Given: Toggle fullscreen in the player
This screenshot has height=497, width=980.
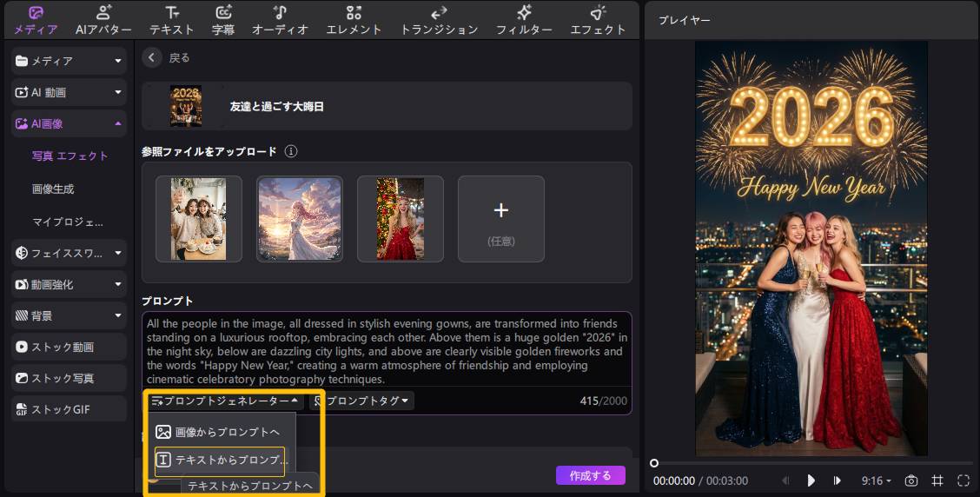Looking at the screenshot, I should tap(963, 480).
